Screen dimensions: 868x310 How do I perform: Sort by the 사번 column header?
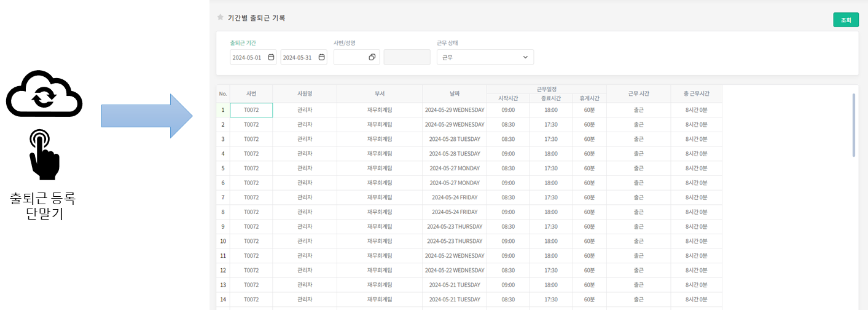coord(251,93)
